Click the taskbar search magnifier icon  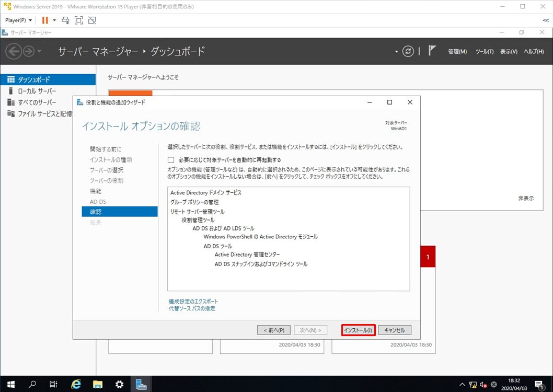tap(32, 384)
